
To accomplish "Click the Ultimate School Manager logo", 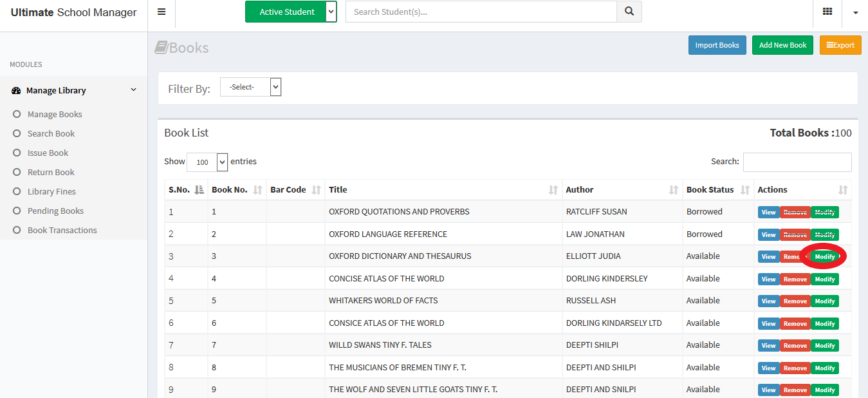I will 73,12.
